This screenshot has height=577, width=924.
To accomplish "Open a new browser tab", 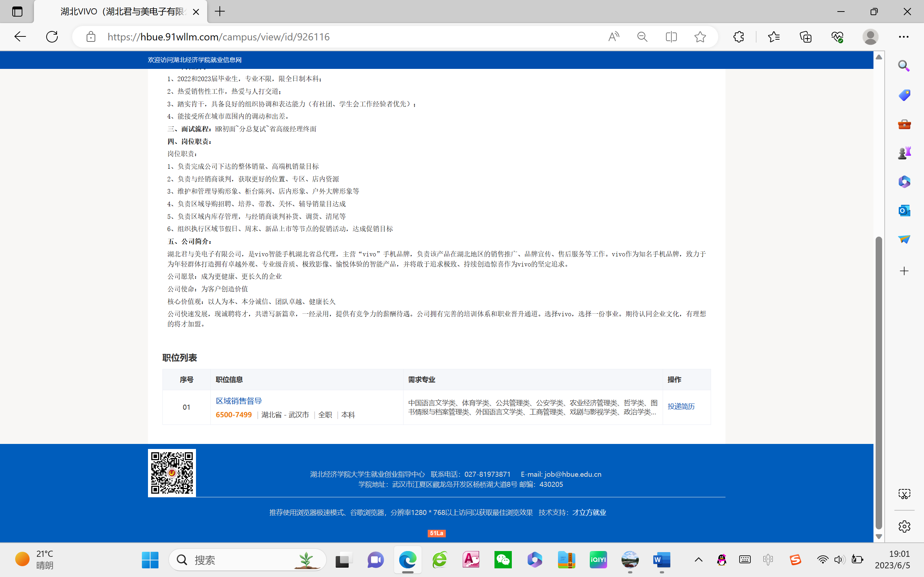I will [220, 12].
